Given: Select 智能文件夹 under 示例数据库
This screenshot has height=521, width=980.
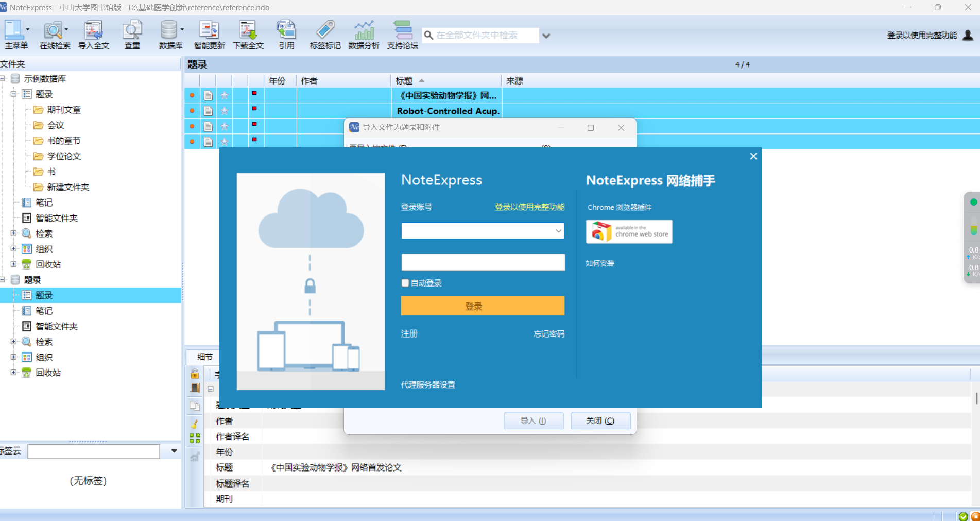Looking at the screenshot, I should (57, 218).
